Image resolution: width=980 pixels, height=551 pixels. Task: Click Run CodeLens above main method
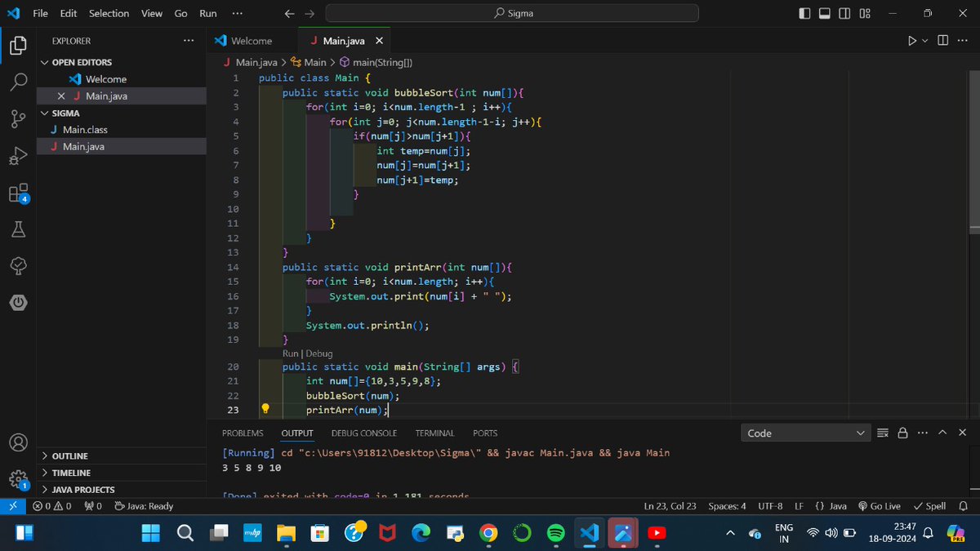[x=291, y=353]
